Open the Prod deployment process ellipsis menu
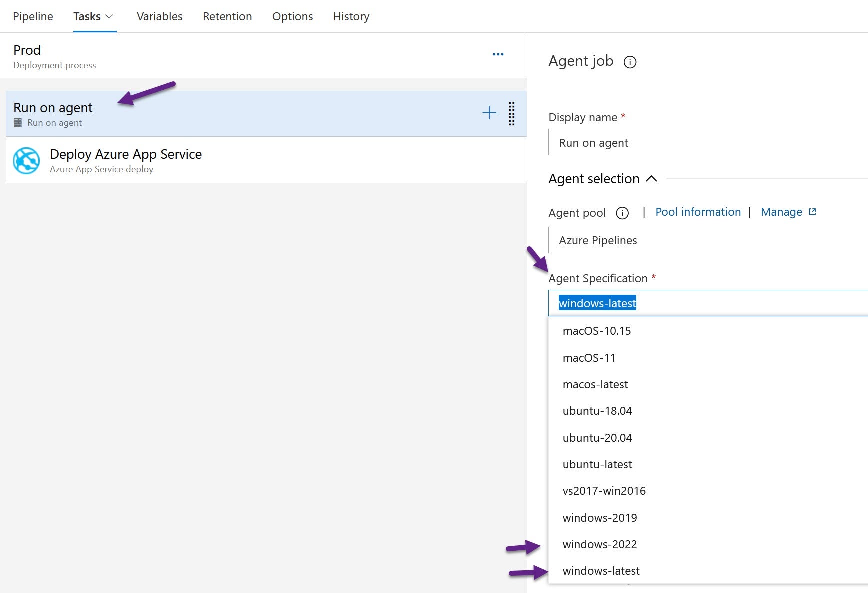868x593 pixels. 498,54
